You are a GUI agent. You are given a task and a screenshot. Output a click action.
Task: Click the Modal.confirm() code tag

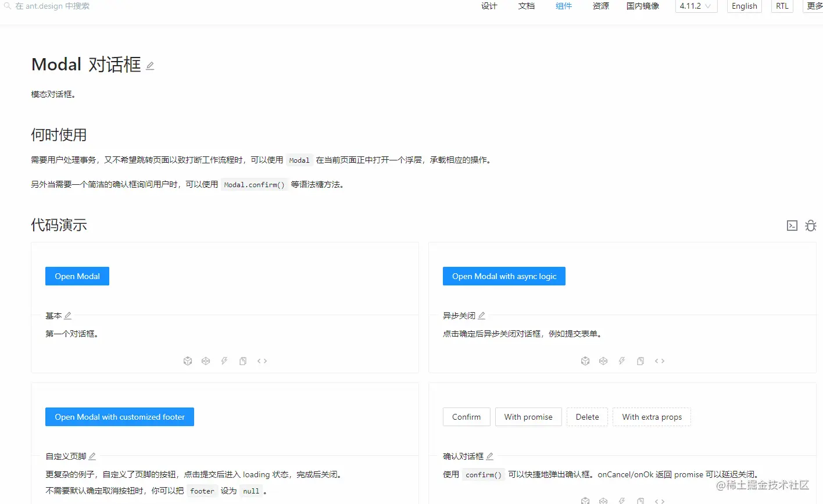tap(255, 185)
